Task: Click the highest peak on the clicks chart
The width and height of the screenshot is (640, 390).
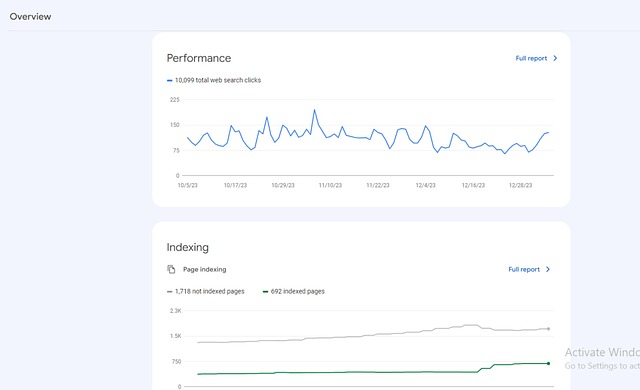Action: [314, 110]
